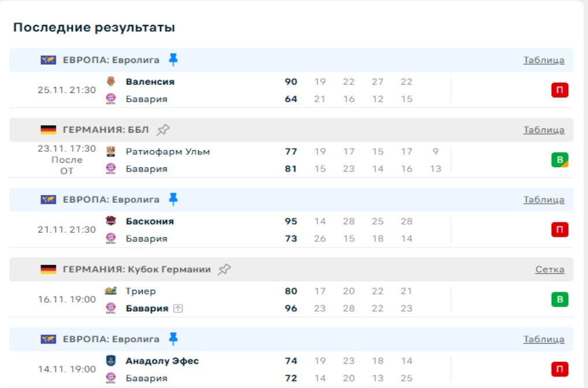The image size is (588, 388).
Task: Open Таблица link for Германия ББЛ
Action: tap(544, 130)
